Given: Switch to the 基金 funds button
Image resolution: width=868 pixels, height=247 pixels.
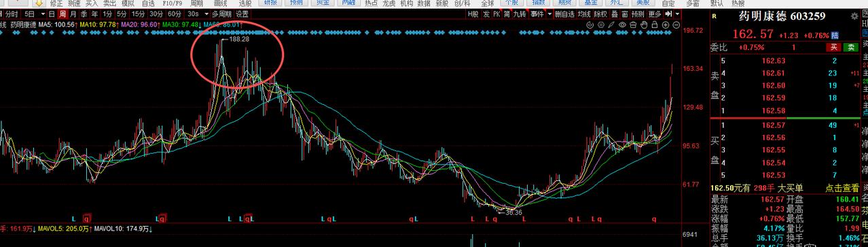Looking at the screenshot, I should tap(591, 3).
